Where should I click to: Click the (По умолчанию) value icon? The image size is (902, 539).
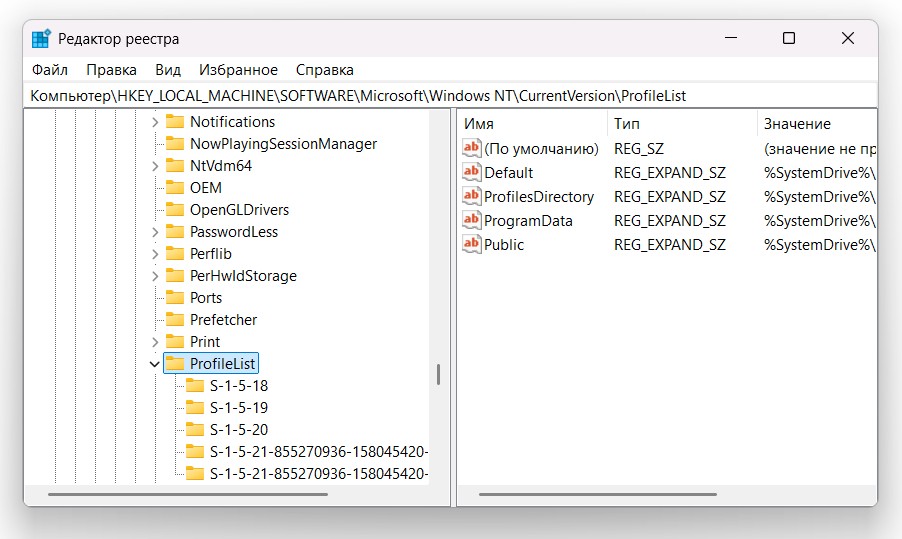472,148
